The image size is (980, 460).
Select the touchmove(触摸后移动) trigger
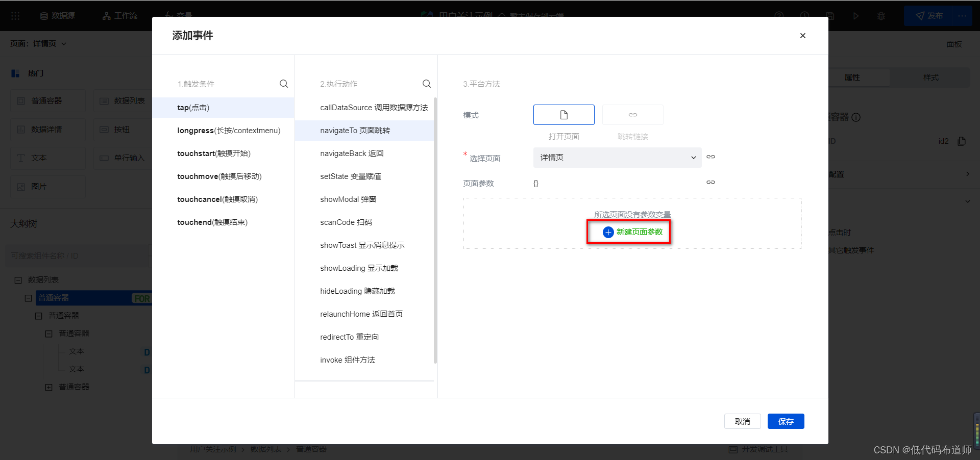223,176
